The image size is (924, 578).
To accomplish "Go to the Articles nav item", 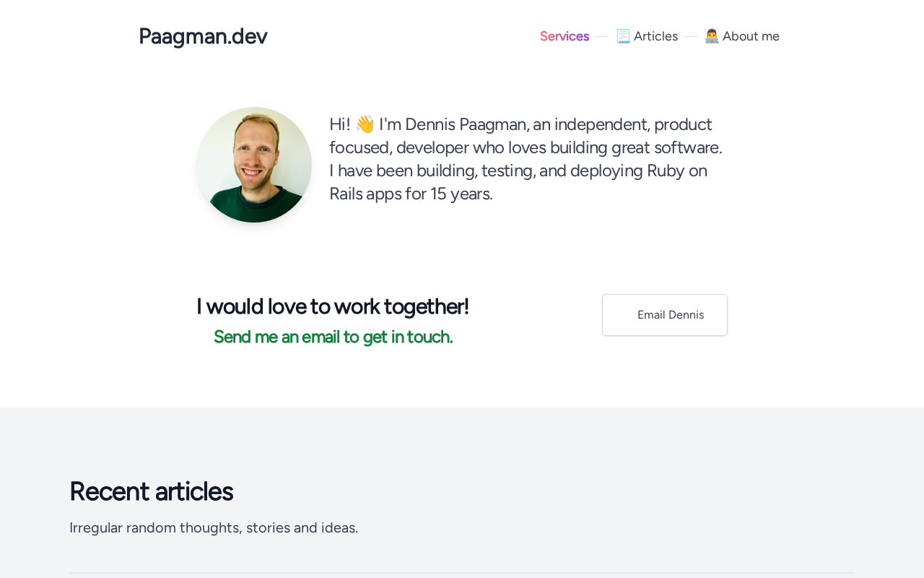I will 655,36.
